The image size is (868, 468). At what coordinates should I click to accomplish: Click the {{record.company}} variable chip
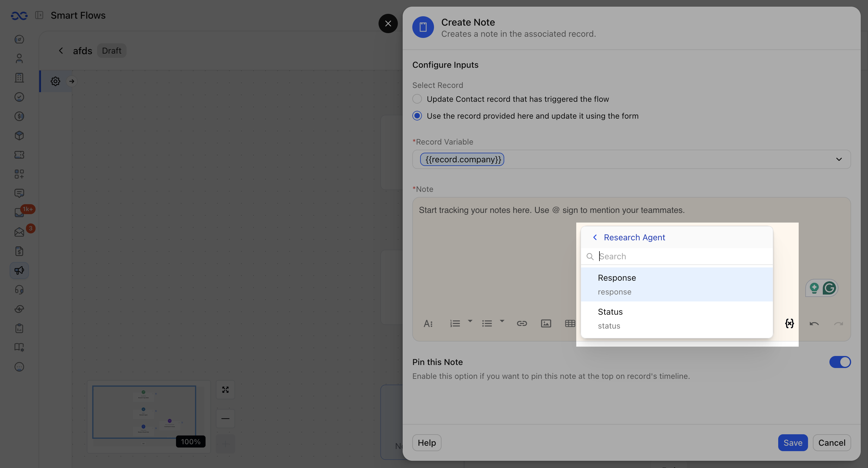(x=462, y=159)
